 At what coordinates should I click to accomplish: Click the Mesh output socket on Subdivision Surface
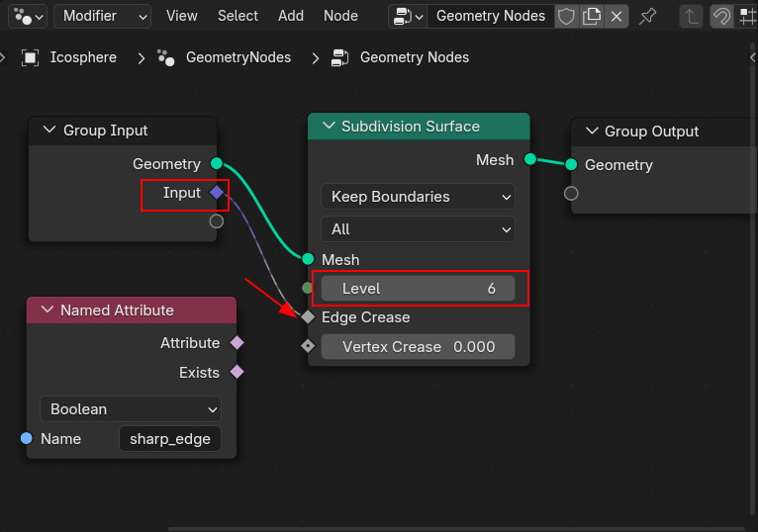click(530, 159)
